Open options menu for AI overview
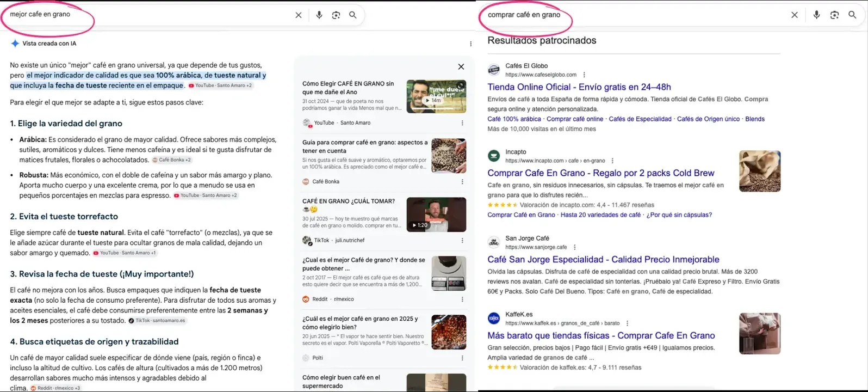This screenshot has height=392, width=868. (470, 44)
